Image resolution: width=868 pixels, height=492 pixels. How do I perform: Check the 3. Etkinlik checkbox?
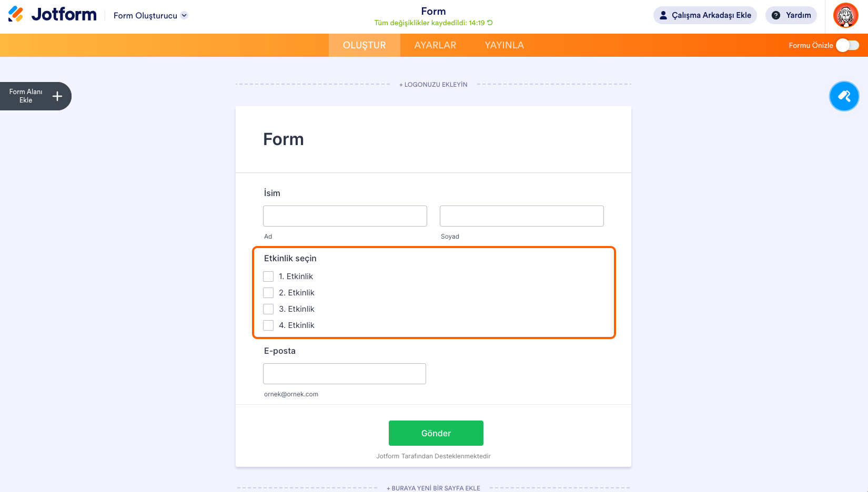pyautogui.click(x=268, y=309)
